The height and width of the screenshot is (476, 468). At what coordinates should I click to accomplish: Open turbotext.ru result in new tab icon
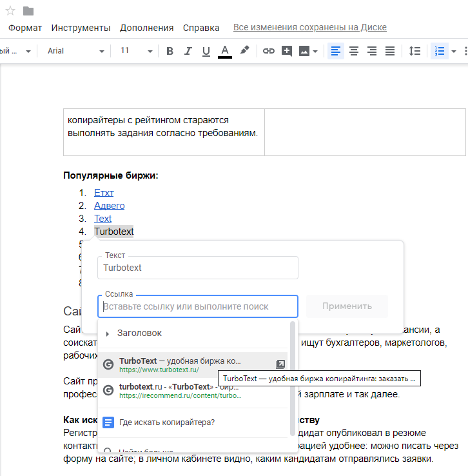(x=280, y=364)
